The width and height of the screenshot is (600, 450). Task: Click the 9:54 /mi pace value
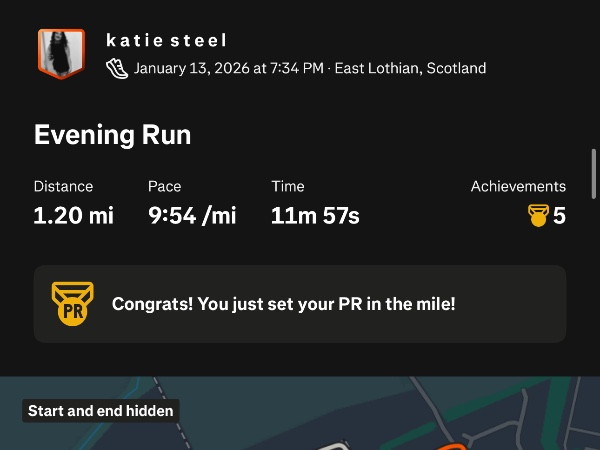[192, 215]
